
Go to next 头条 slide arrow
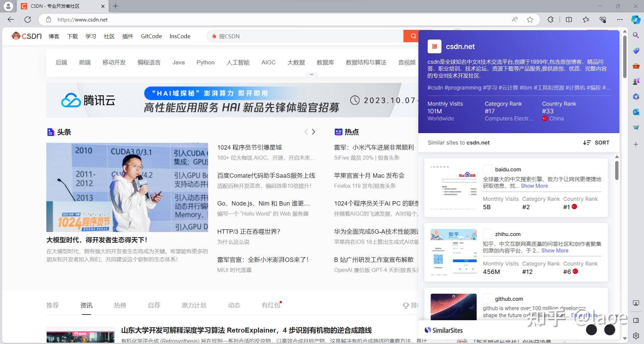pyautogui.click(x=313, y=132)
